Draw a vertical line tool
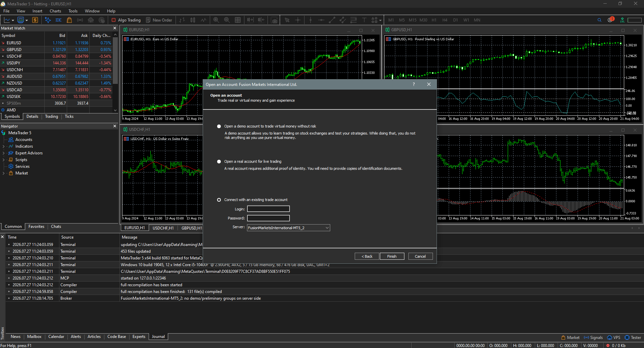Image resolution: width=644 pixels, height=348 pixels. 310,20
